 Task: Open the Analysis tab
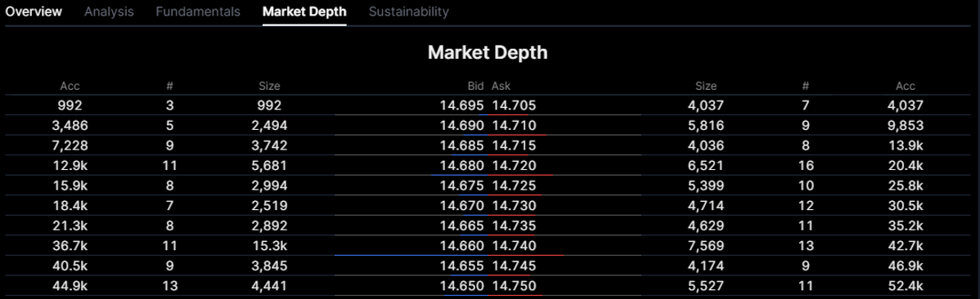[x=109, y=11]
